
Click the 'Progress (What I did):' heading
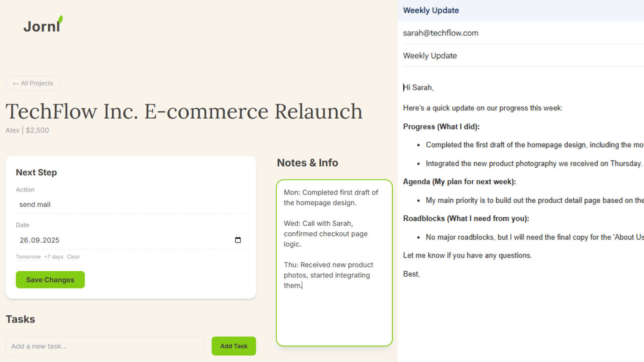tap(441, 127)
